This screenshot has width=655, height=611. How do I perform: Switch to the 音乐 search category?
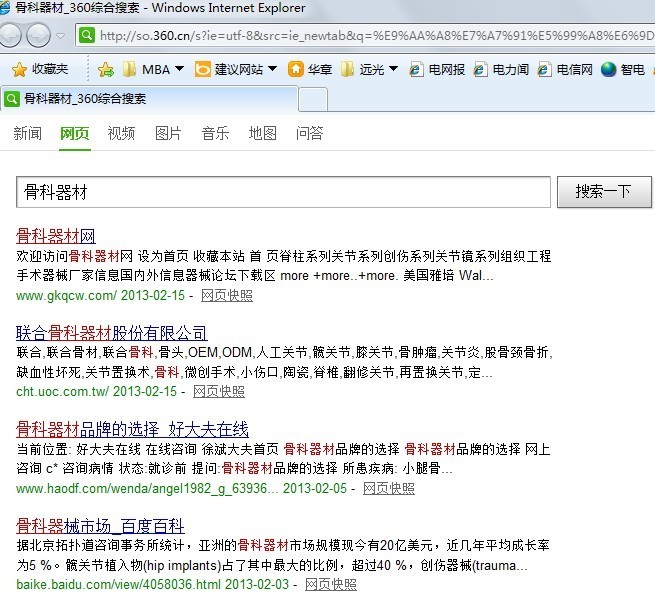tap(216, 134)
